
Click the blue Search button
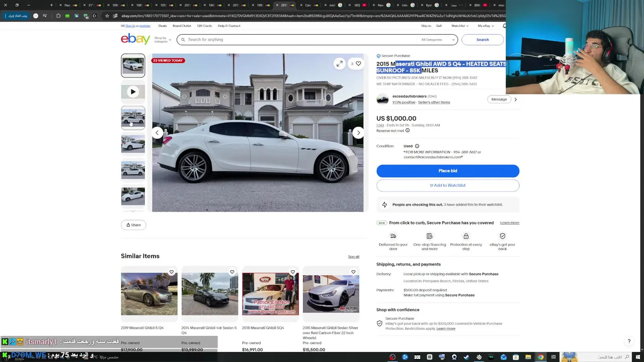482,40
